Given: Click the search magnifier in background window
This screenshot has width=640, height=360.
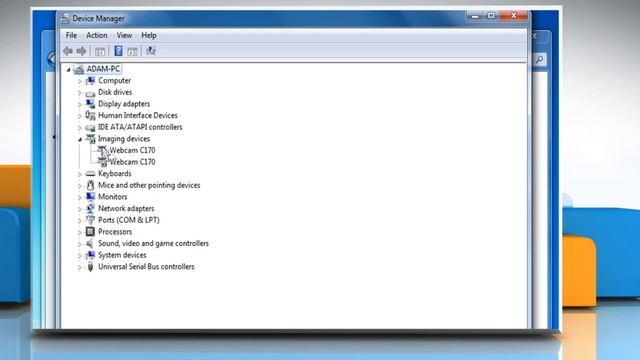Looking at the screenshot, I should pyautogui.click(x=540, y=60).
